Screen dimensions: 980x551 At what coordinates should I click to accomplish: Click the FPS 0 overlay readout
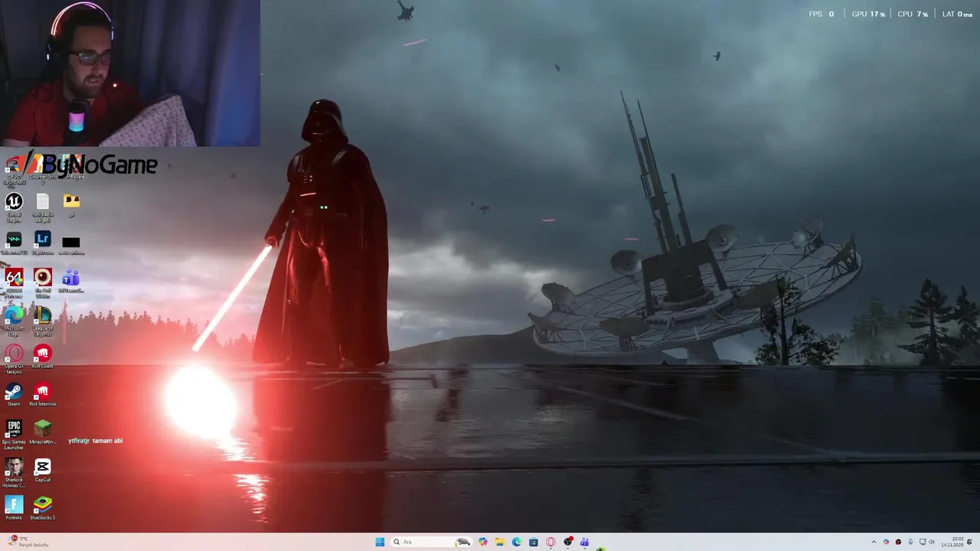pos(822,14)
